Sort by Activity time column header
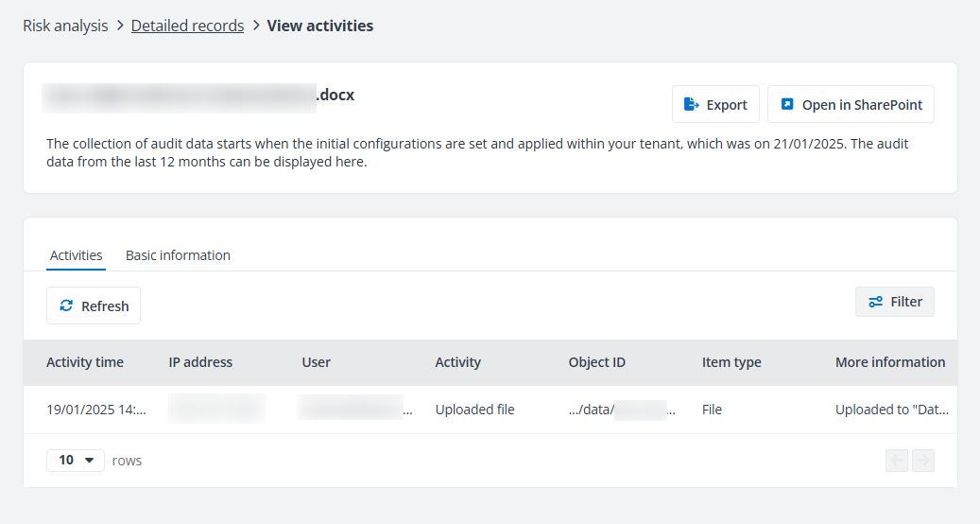The width and height of the screenshot is (980, 524). (85, 362)
